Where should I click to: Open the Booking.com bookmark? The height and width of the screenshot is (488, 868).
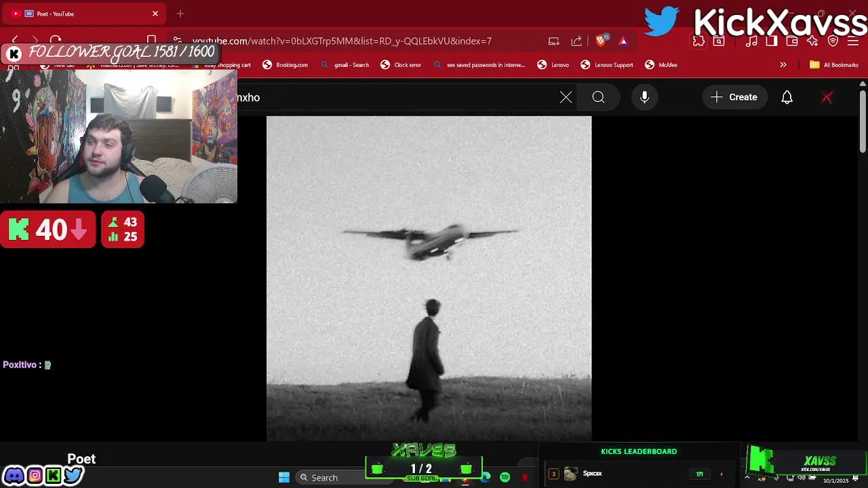(x=285, y=65)
